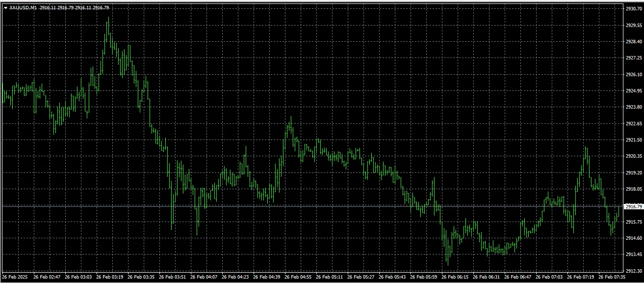Viewport: 644px width, 283px height.
Task: Click the 2924.95 price scale label
Action: coord(634,91)
